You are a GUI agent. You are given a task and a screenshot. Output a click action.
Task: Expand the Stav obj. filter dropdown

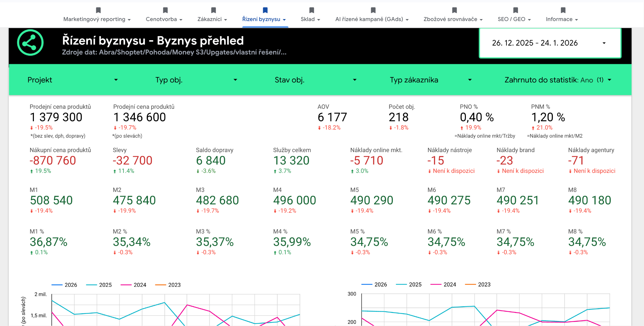[x=316, y=80]
